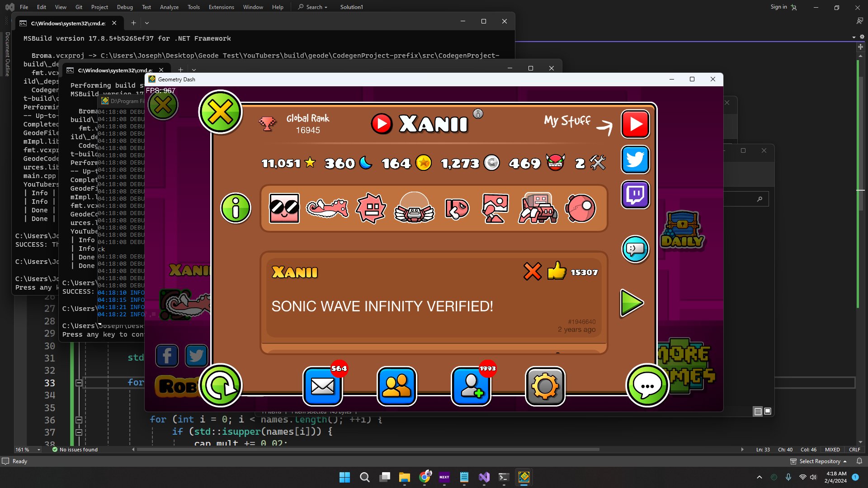Viewport: 868px width, 488px height.
Task: Select the cube icon with sunglasses
Action: click(x=284, y=208)
